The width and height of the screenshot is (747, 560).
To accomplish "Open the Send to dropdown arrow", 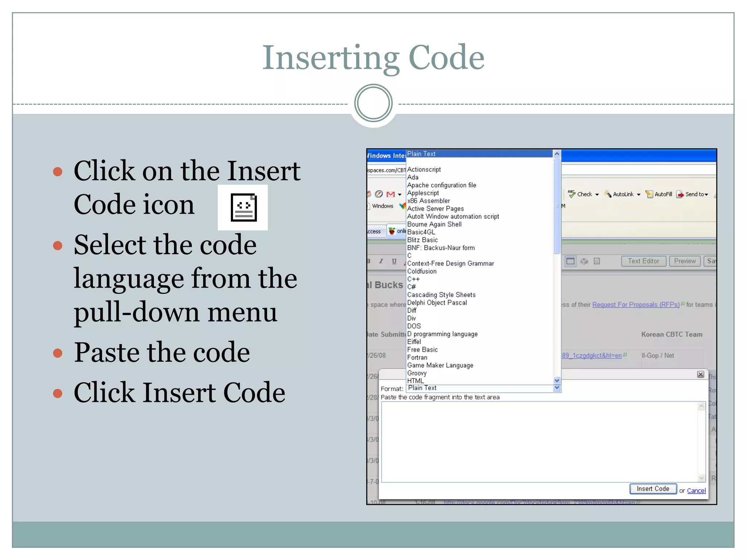I will (707, 195).
